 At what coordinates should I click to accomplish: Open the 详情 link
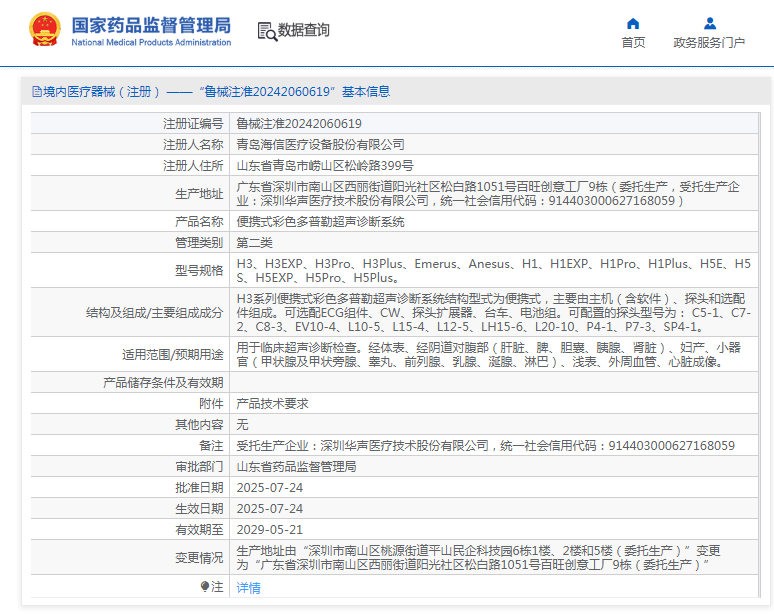248,588
